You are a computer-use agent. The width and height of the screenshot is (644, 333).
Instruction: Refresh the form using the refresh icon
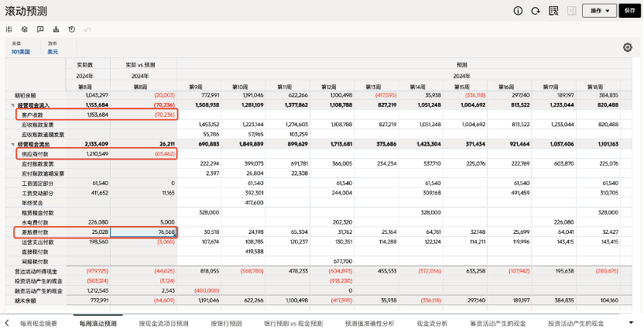pos(536,11)
